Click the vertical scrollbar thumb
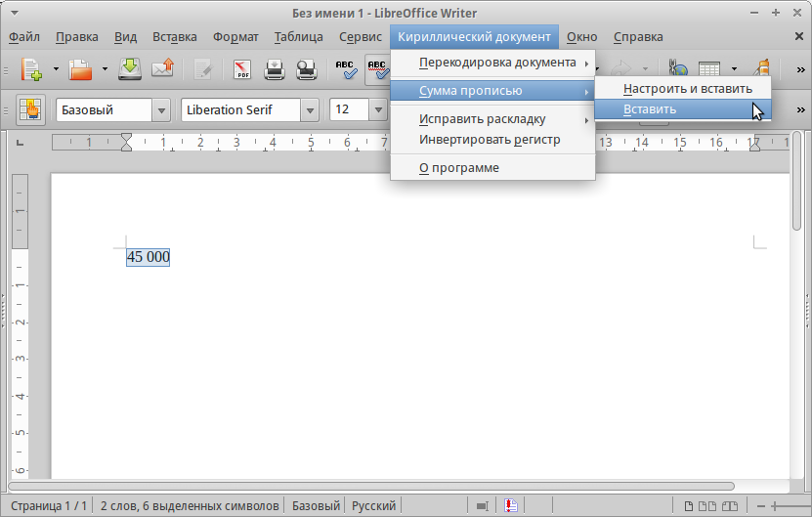This screenshot has width=812, height=517. (797, 182)
